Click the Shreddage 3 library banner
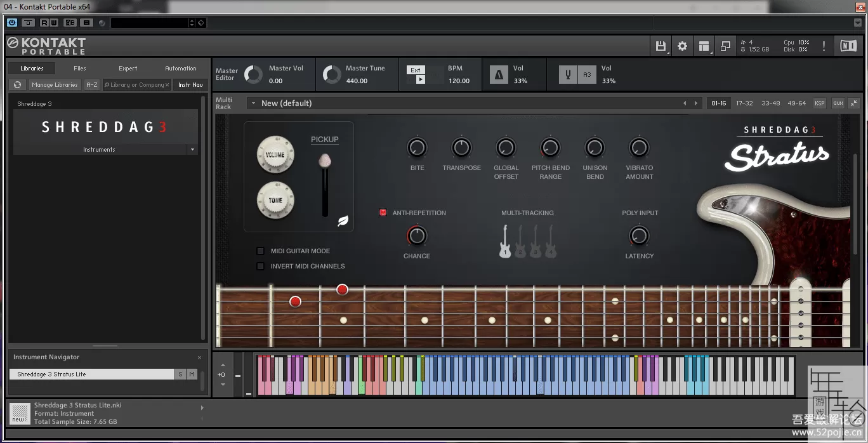Screen dimensions: 868x443 click(x=105, y=127)
